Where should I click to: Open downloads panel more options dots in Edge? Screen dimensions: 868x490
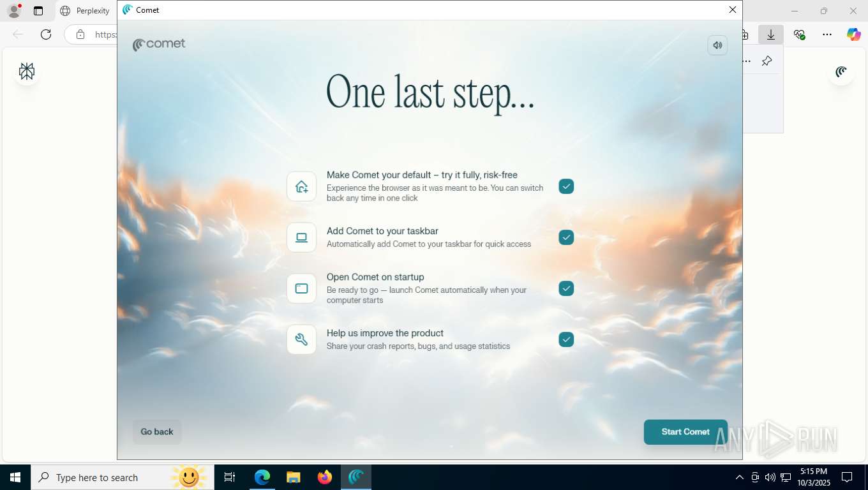coord(747,61)
